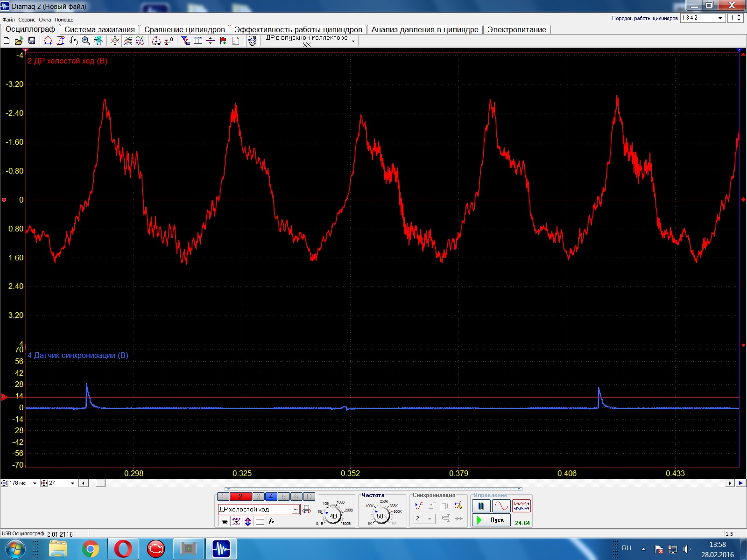
Task: Click the probe swap icon next to channel name
Action: point(307,510)
